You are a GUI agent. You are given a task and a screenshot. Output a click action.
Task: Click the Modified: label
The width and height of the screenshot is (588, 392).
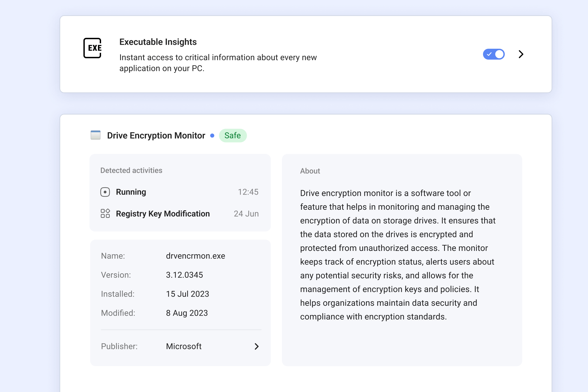pyautogui.click(x=118, y=313)
